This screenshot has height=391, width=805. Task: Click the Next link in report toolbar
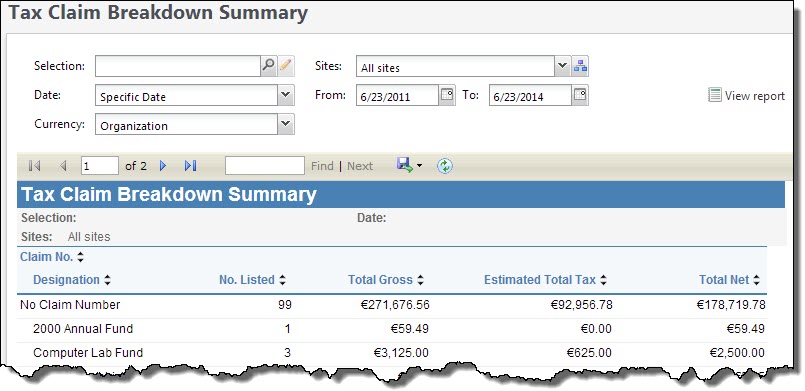tap(360, 166)
